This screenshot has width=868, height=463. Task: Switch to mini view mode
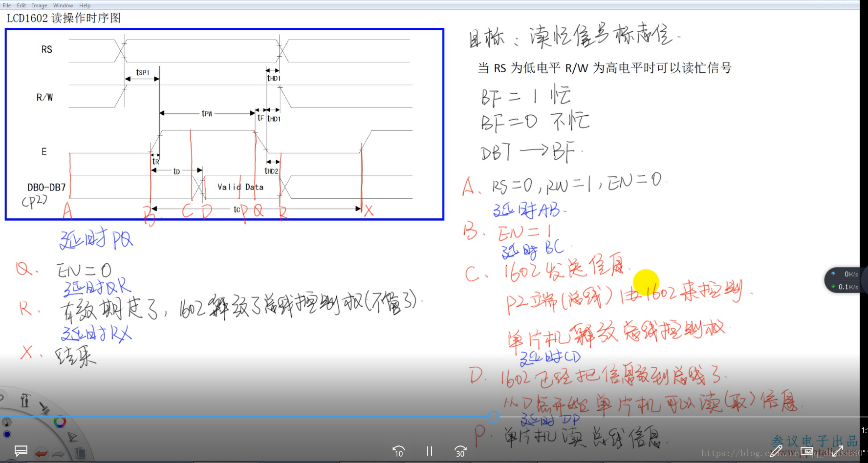tap(807, 451)
